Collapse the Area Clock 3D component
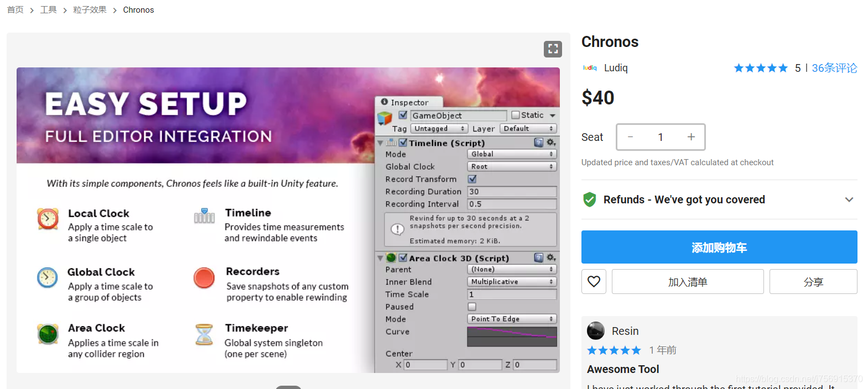Screen dimensions: 868x389 [x=380, y=258]
